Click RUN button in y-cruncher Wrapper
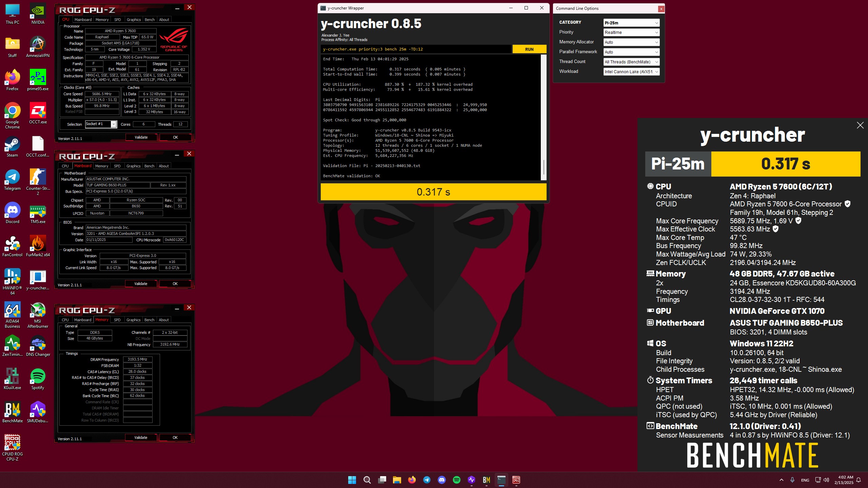The width and height of the screenshot is (868, 488). coord(529,49)
